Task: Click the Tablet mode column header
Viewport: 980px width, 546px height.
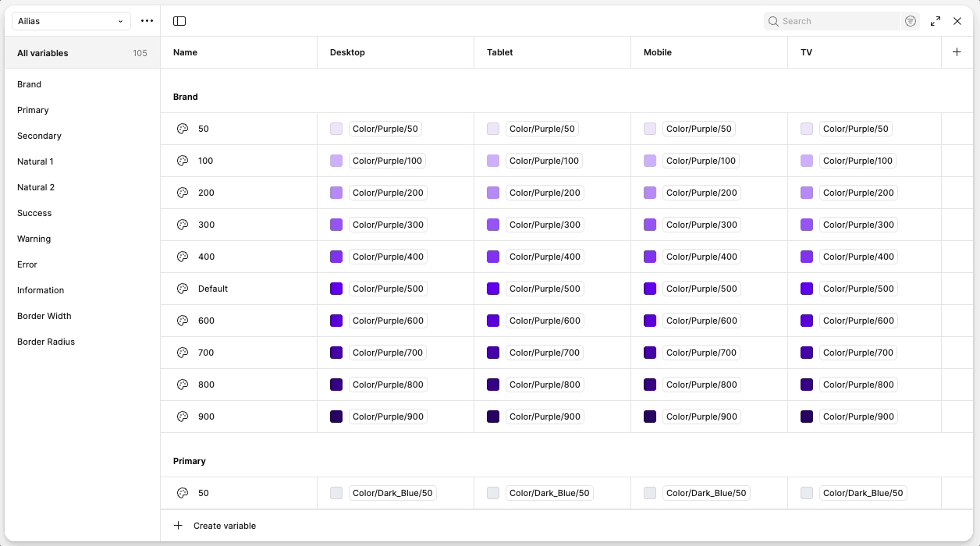Action: click(x=500, y=52)
